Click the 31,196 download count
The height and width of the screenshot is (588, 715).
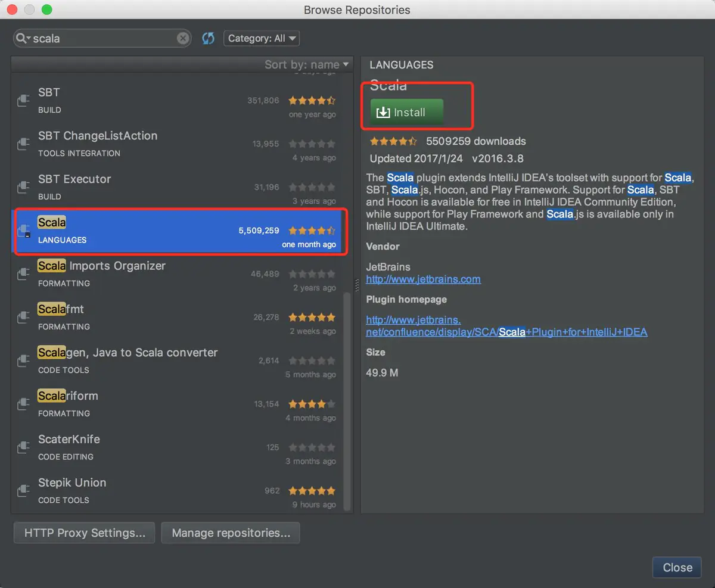266,187
